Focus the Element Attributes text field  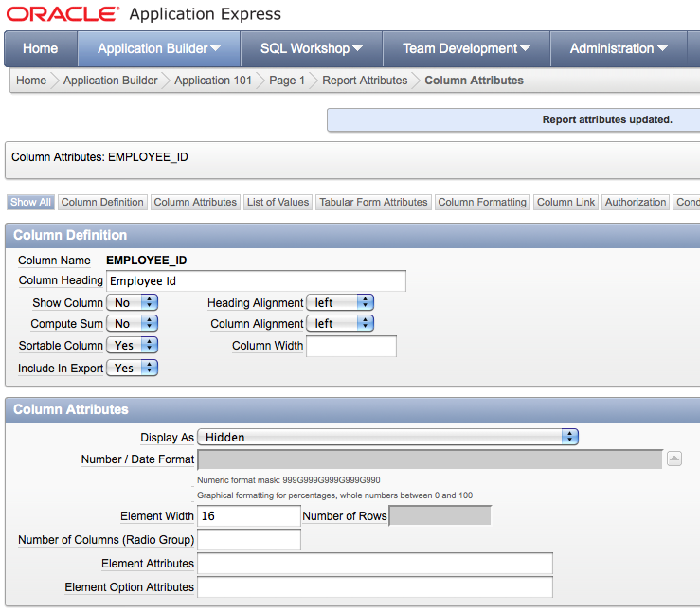point(374,564)
